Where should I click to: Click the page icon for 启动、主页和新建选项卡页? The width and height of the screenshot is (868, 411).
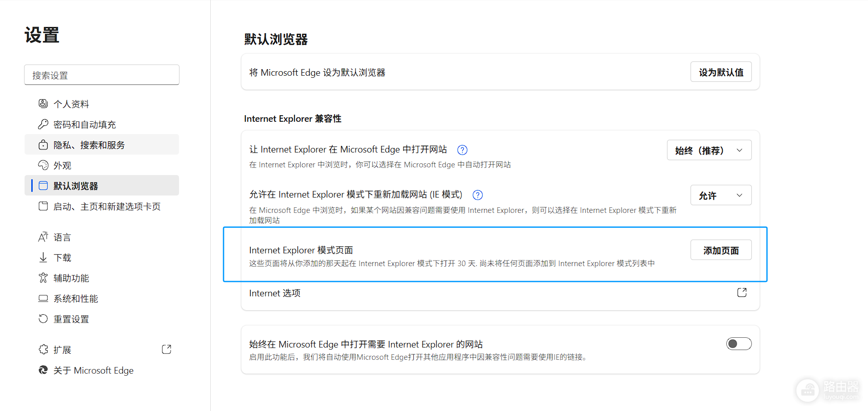[43, 206]
